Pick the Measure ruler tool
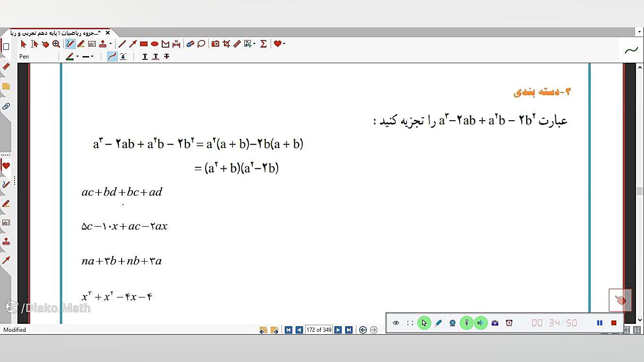Image resolution: width=644 pixels, height=362 pixels. point(237,44)
